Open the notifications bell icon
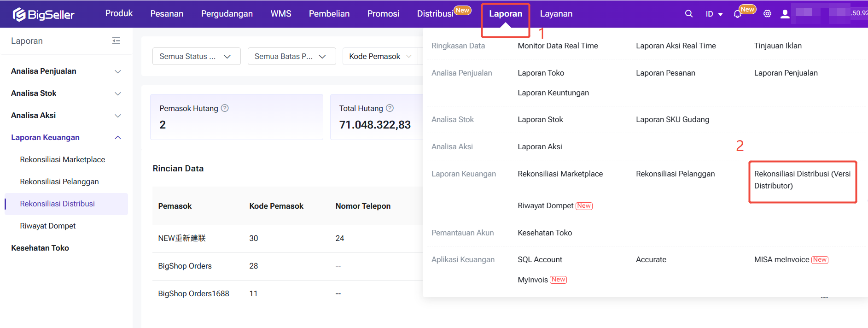 click(x=737, y=14)
